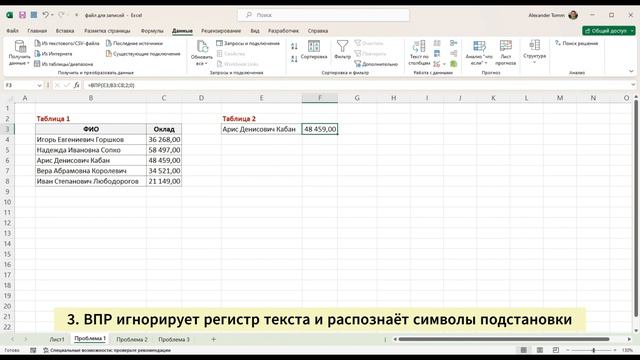The image size is (640, 360).
Task: Expand the Data Validation dropdown arrow
Action: [444, 64]
